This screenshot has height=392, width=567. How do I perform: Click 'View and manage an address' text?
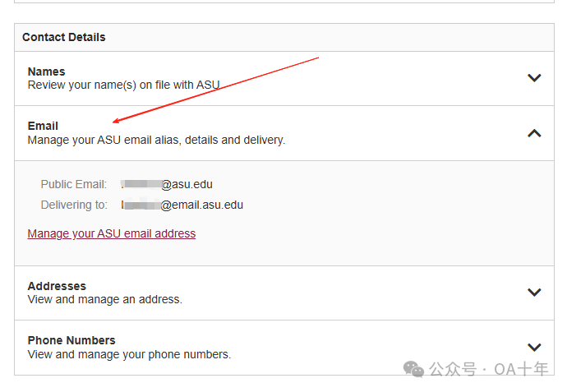[x=105, y=299]
